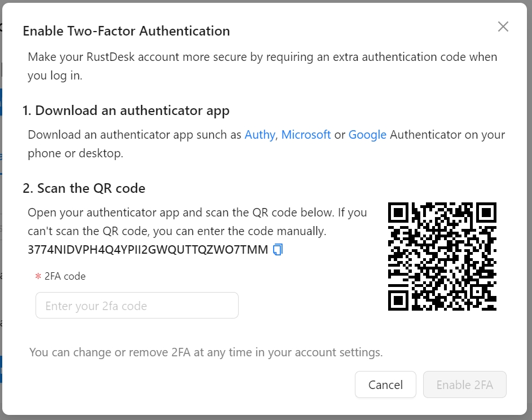
Task: Close the Two-Factor Authentication dialog
Action: point(503,26)
